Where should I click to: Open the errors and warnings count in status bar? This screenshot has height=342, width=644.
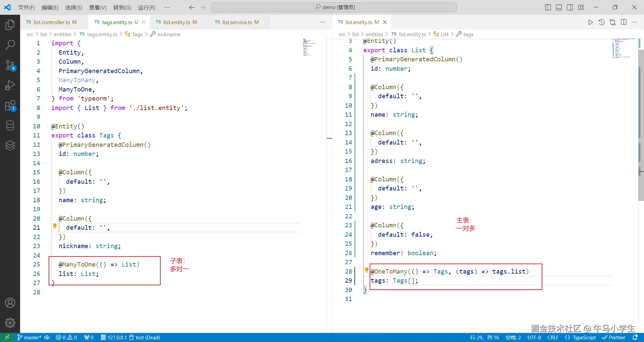coord(66,337)
